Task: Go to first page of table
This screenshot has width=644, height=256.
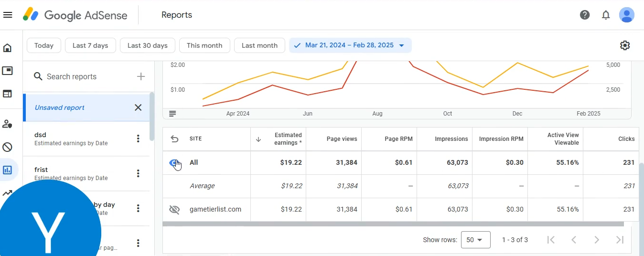Action: (551, 240)
